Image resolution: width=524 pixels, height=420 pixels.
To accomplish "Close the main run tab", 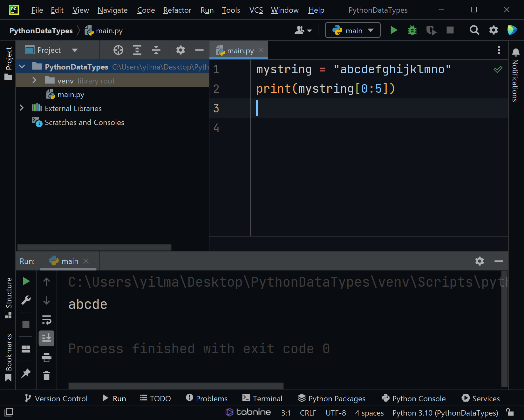I will [x=86, y=261].
